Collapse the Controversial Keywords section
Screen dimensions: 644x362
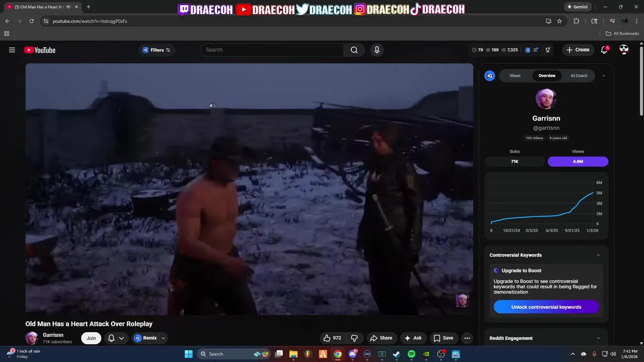pos(598,255)
